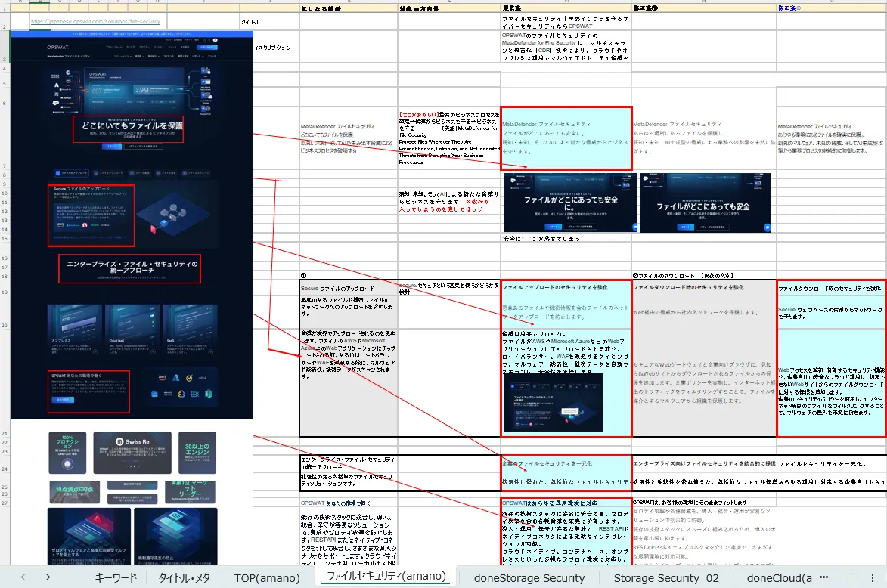
Task: Select the Protect Files Wherever They Are cell
Action: pyautogui.click(x=449, y=138)
